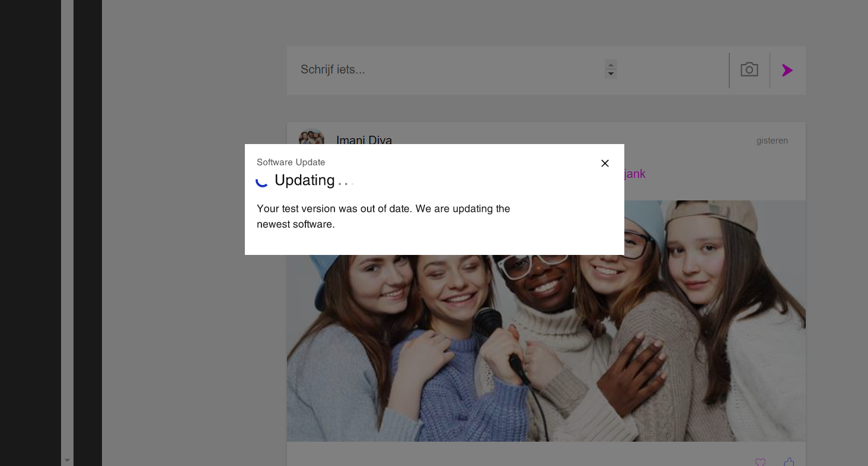Click the up arrow of the text field stepper
This screenshot has width=868, height=466.
[x=611, y=65]
